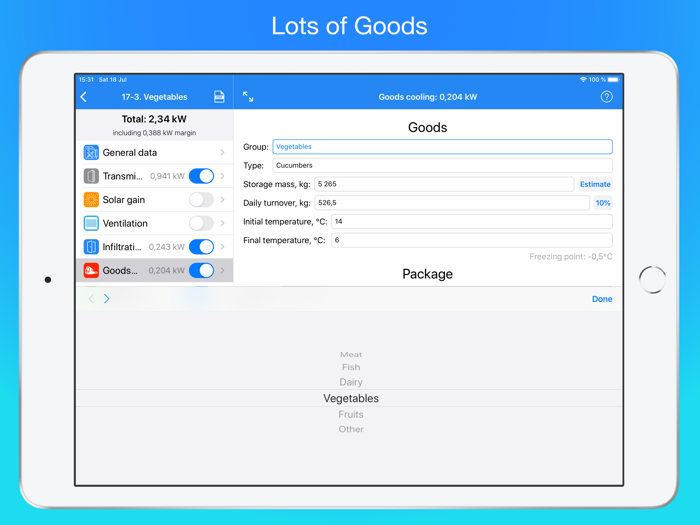Click the Freezing point: -0,5°C text
Viewport: 700px width, 525px height.
(x=571, y=257)
